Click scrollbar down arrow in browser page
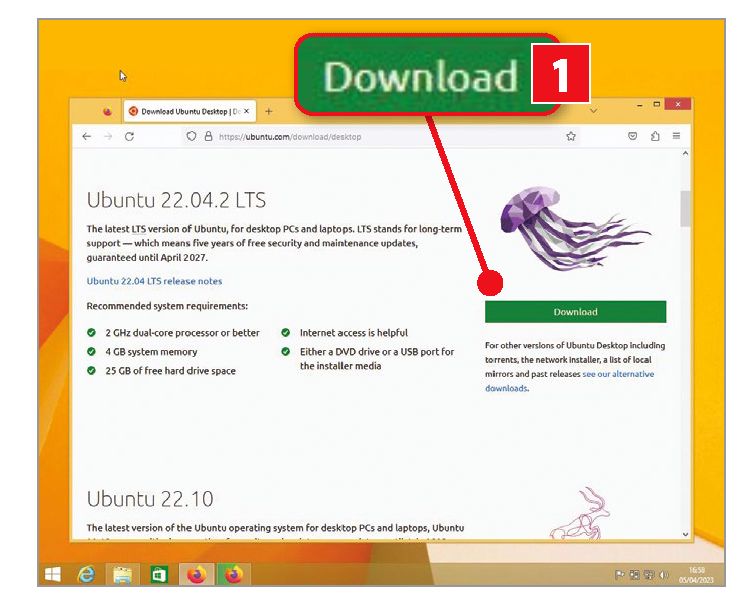The height and width of the screenshot is (596, 740). (685, 534)
